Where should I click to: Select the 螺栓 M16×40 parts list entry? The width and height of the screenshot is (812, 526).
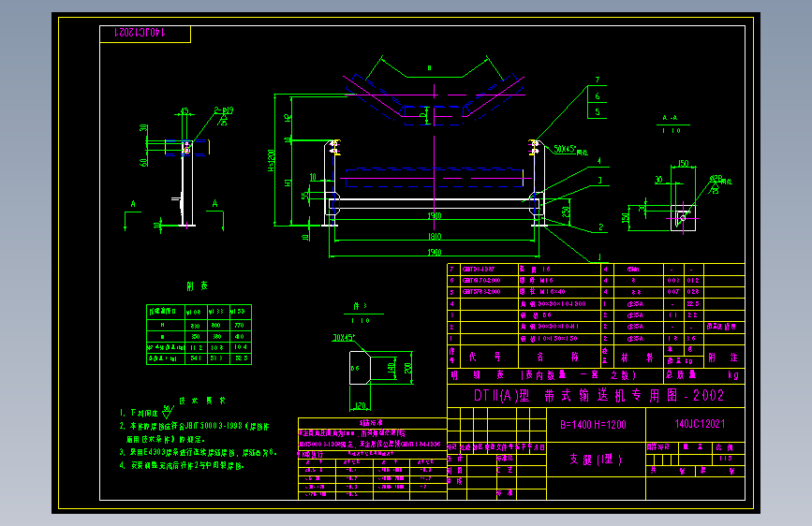[x=542, y=292]
